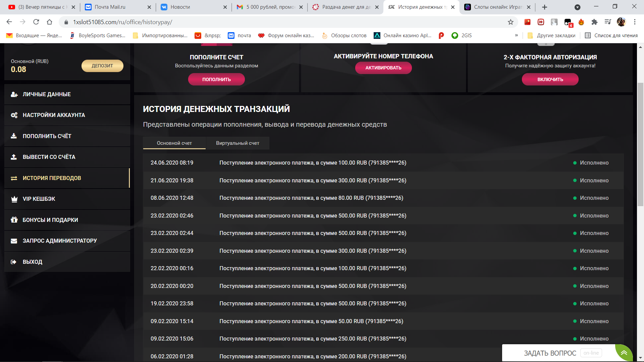Open the tab search dropdown arrow
The width and height of the screenshot is (644, 362).
[x=577, y=7]
